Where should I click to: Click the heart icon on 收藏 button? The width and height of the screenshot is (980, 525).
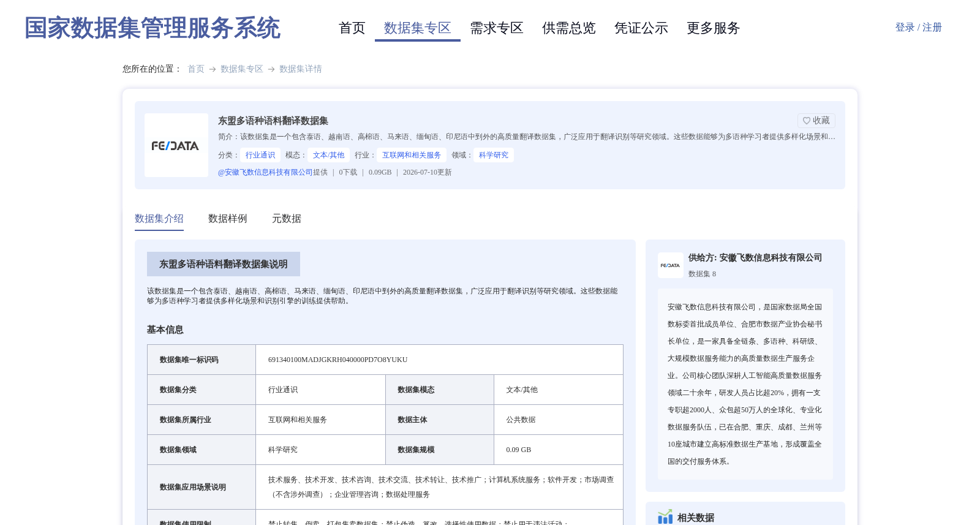point(807,121)
